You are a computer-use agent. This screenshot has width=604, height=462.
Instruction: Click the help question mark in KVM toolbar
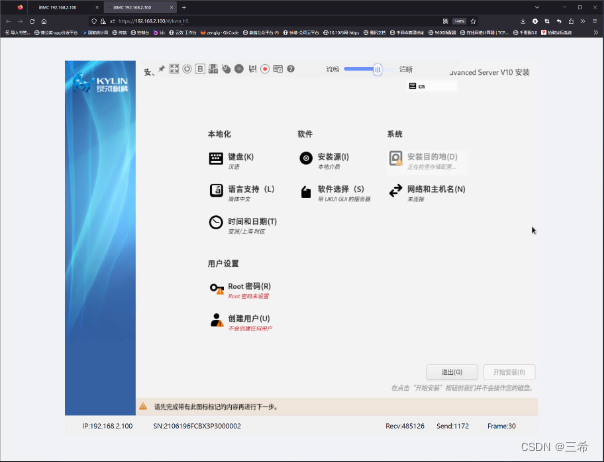point(290,69)
